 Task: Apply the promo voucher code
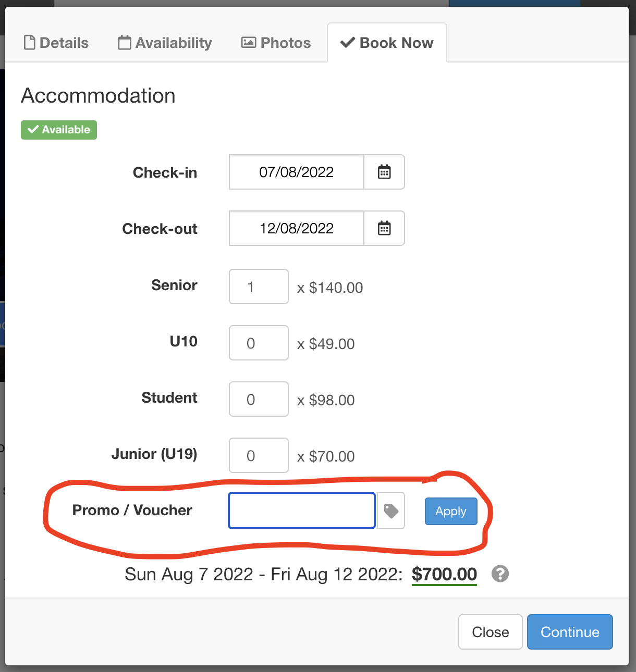[x=451, y=511]
